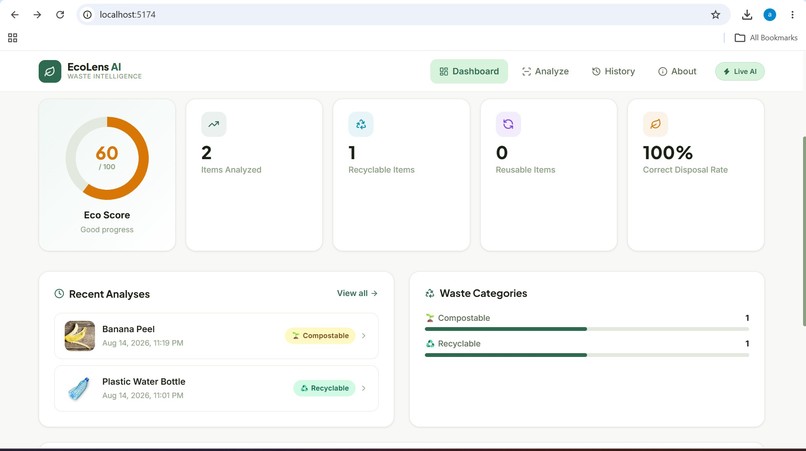Click the Aug 14, 2026, 11:01 PM timestamp
The width and height of the screenshot is (806, 451).
click(x=143, y=395)
